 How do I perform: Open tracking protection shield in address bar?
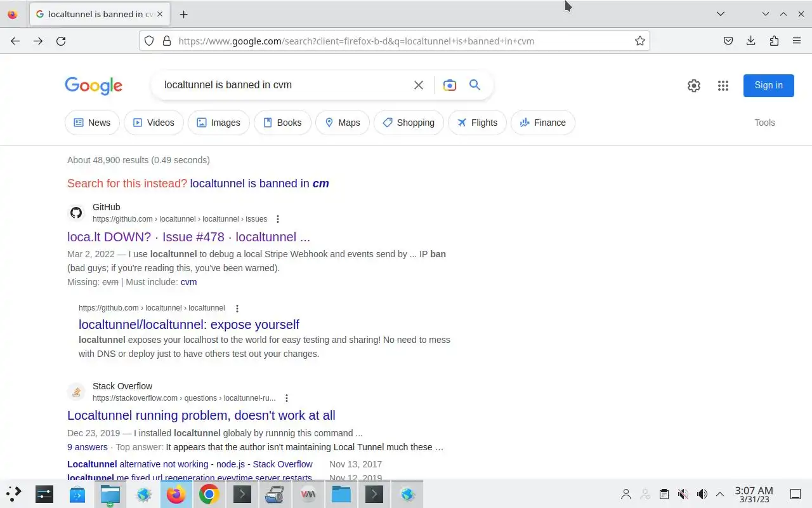(x=149, y=41)
